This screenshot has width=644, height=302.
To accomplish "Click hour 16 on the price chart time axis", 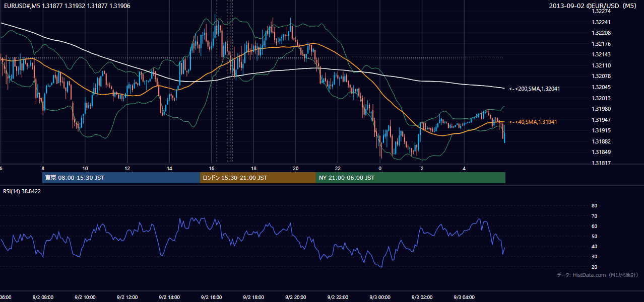I will coord(212,168).
